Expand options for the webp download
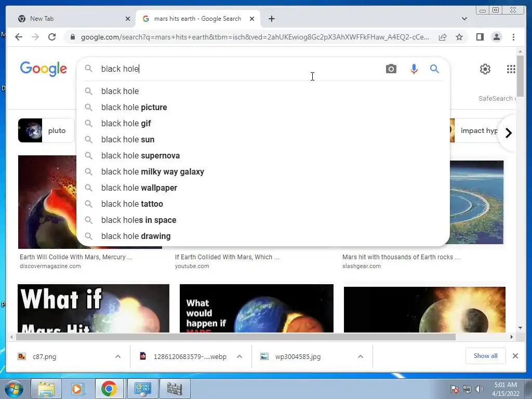 coord(239,356)
